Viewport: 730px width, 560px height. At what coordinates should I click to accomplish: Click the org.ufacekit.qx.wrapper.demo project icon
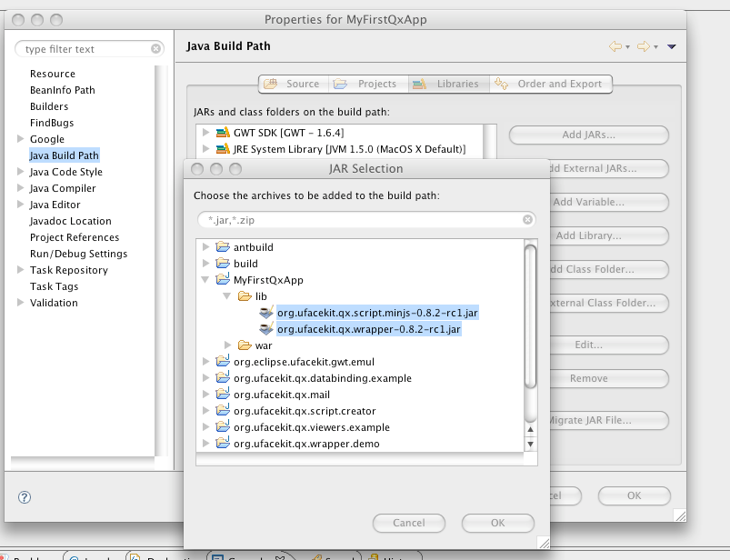(223, 443)
